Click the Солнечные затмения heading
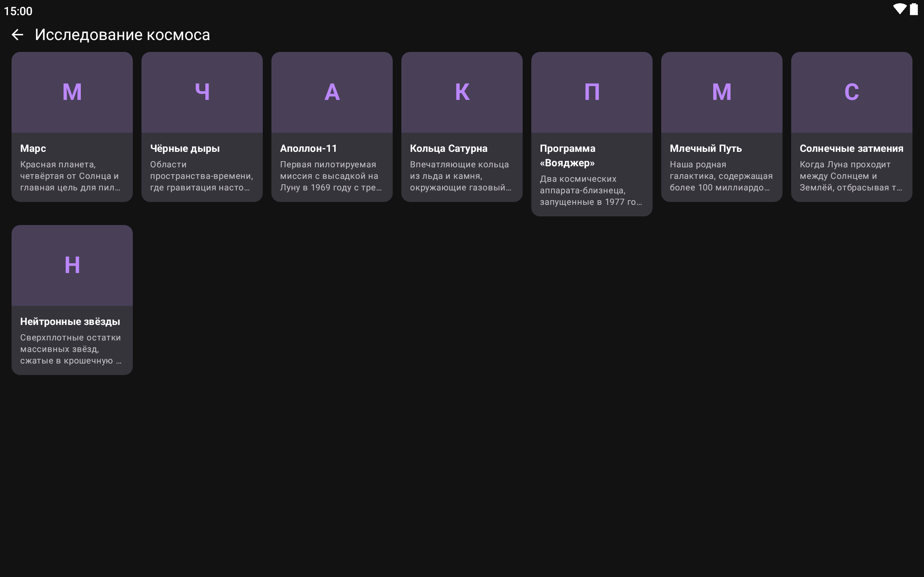 (851, 149)
